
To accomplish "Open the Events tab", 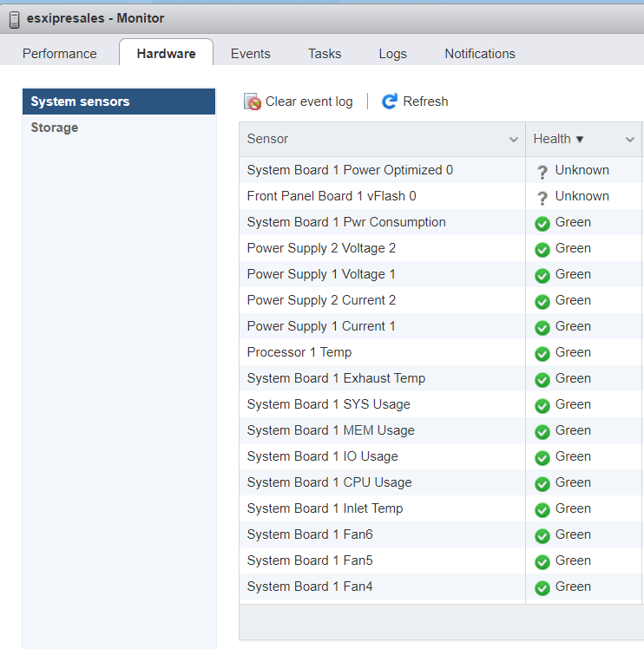I will coord(250,54).
